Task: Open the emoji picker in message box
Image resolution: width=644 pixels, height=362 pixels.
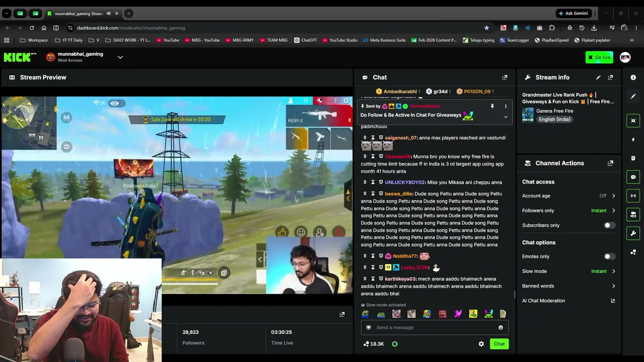Action: pos(501,328)
